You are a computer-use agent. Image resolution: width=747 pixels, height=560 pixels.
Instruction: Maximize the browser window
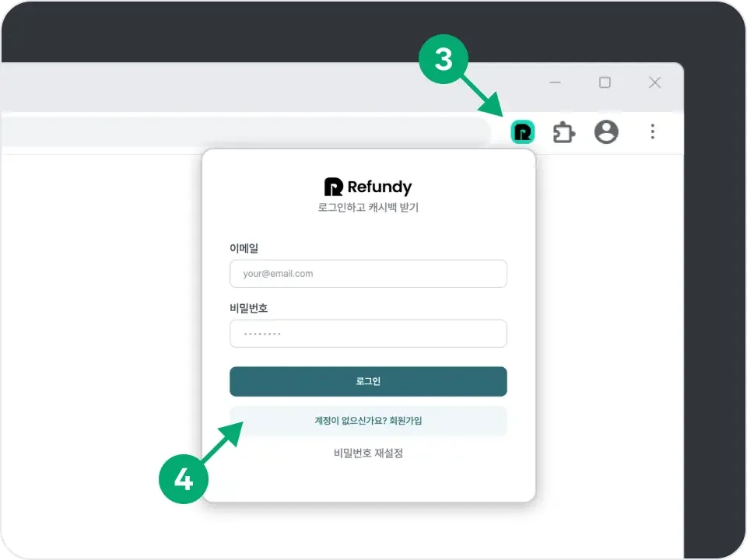point(605,82)
